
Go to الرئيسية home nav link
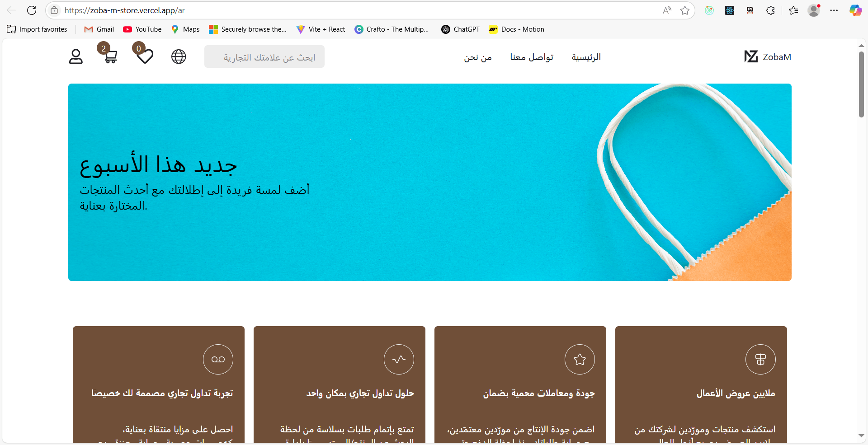(586, 57)
